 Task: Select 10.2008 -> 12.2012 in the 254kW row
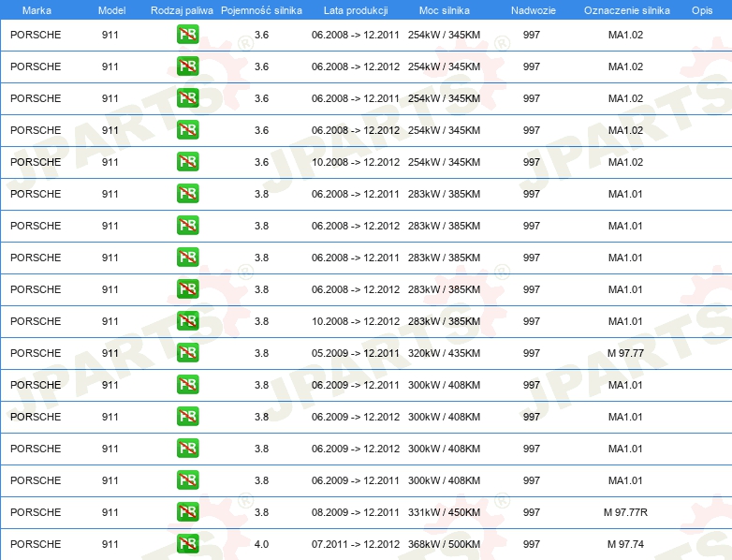pos(356,162)
